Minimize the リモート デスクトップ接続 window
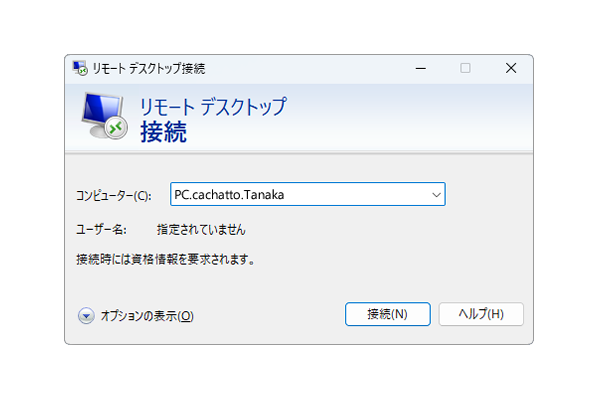The height and width of the screenshot is (400, 600). 421,69
